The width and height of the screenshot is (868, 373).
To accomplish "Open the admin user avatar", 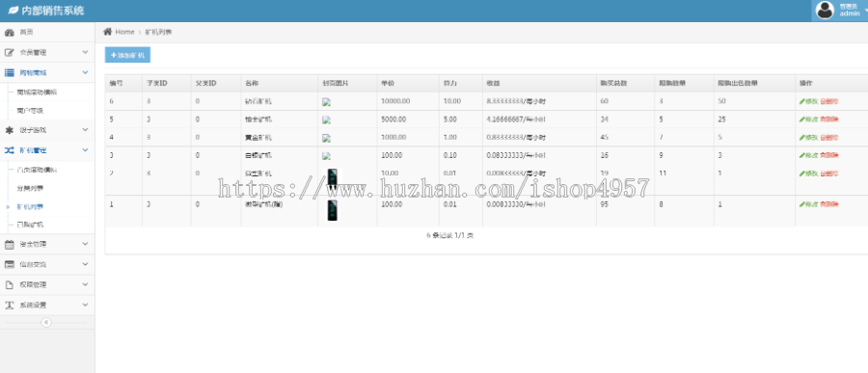I will pos(825,10).
